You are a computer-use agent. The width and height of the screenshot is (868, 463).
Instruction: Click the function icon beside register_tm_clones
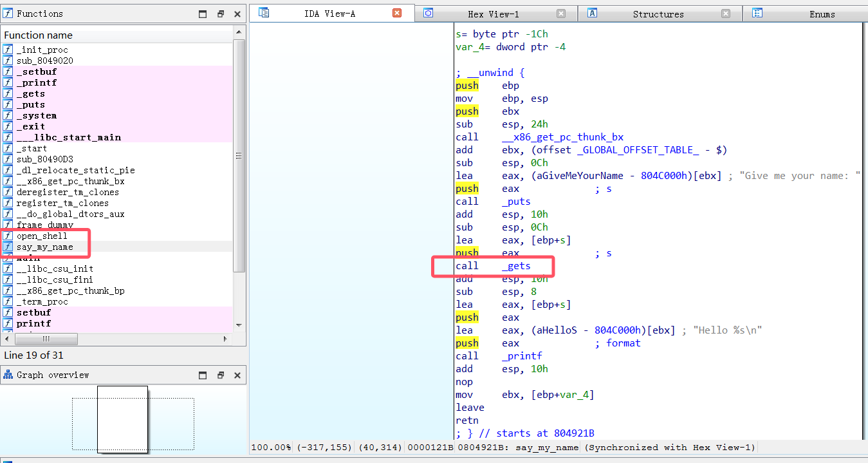coord(8,203)
